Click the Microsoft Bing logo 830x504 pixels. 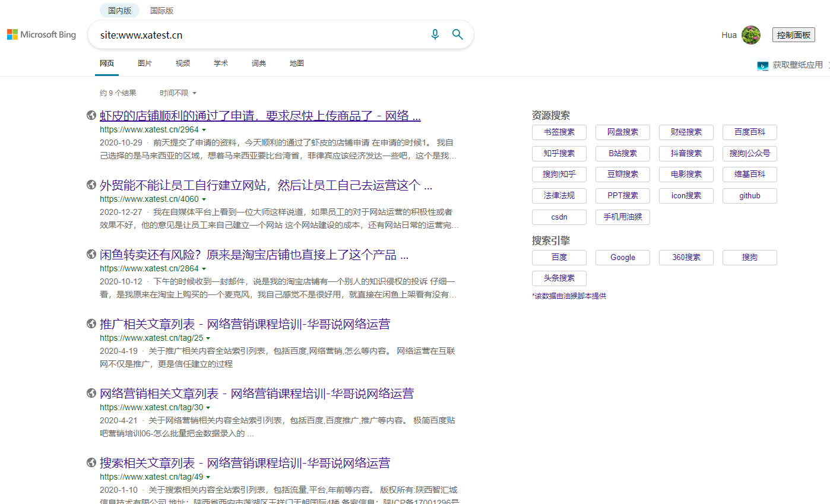pos(42,35)
